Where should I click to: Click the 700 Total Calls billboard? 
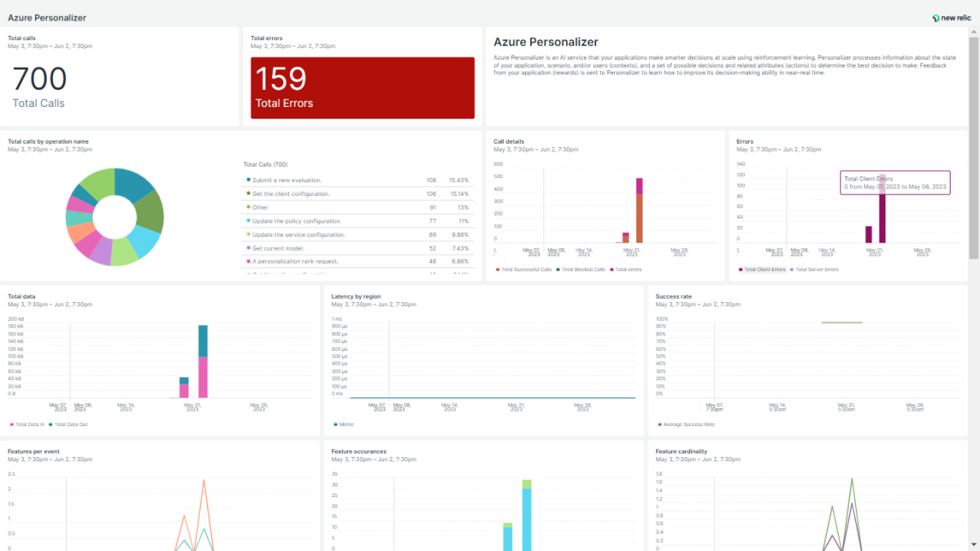click(x=39, y=86)
